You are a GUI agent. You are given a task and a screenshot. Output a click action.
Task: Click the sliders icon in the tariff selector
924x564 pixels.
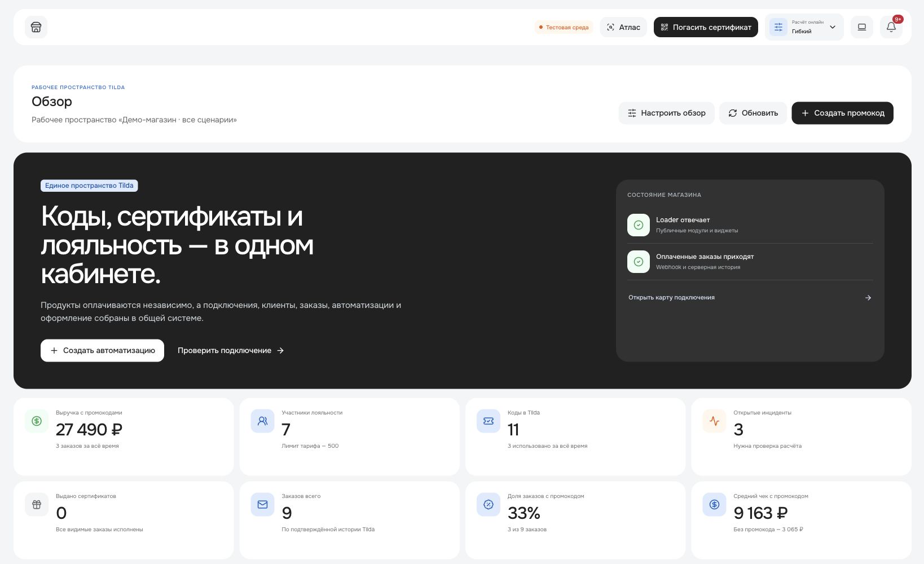[x=778, y=27]
